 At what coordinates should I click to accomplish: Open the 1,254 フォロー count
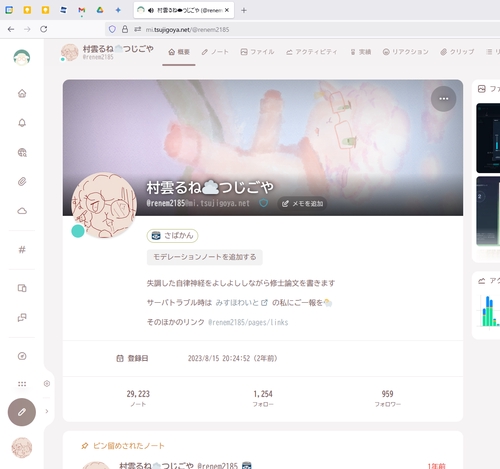(x=263, y=398)
